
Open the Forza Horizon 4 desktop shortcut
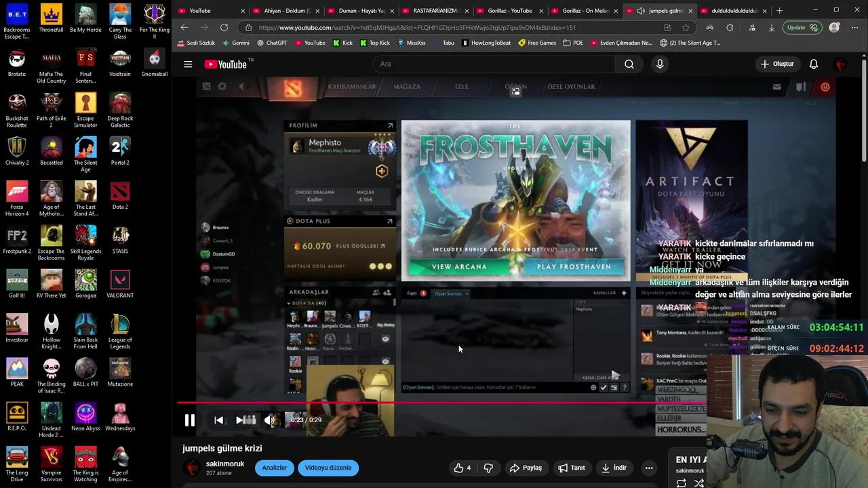17,199
